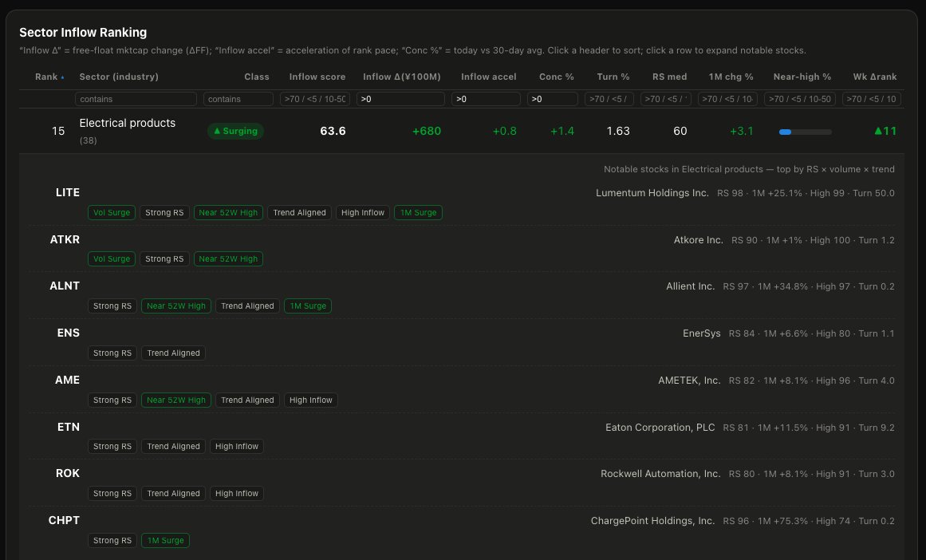This screenshot has height=560, width=926.
Task: Focus the RS med filter field
Action: 665,99
